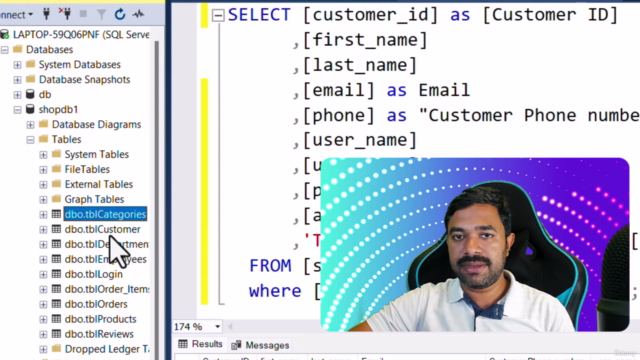
Task: Collapse the SELECT statement outline
Action: point(218,16)
